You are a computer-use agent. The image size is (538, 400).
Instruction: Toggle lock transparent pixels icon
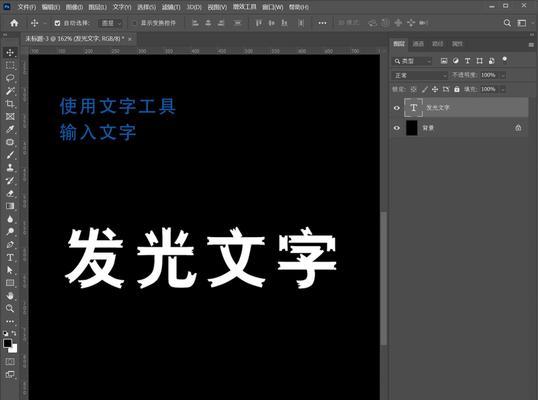(x=413, y=89)
